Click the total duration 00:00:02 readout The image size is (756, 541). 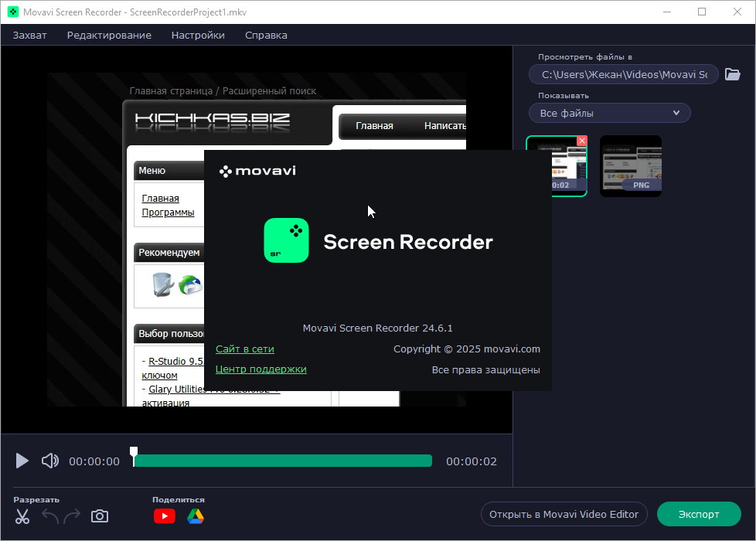471,461
